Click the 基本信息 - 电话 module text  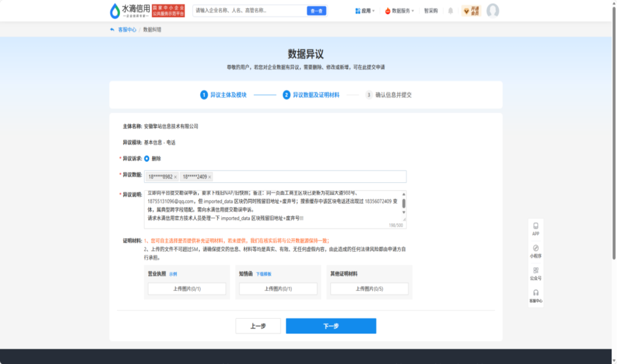[x=160, y=143]
